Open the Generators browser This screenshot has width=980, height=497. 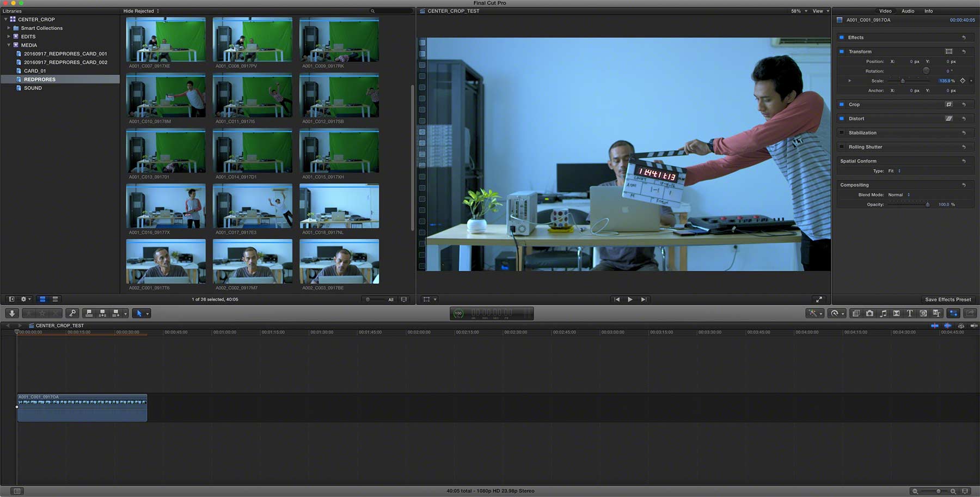click(x=923, y=313)
